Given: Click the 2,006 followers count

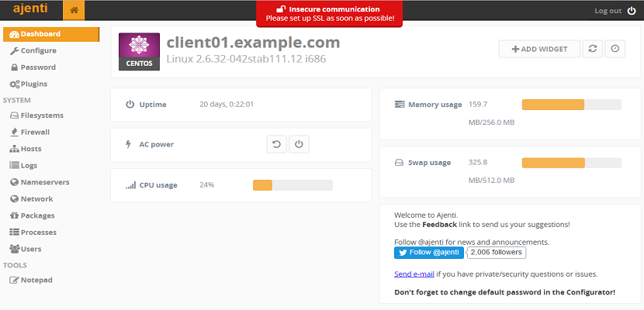Looking at the screenshot, I should click(497, 253).
